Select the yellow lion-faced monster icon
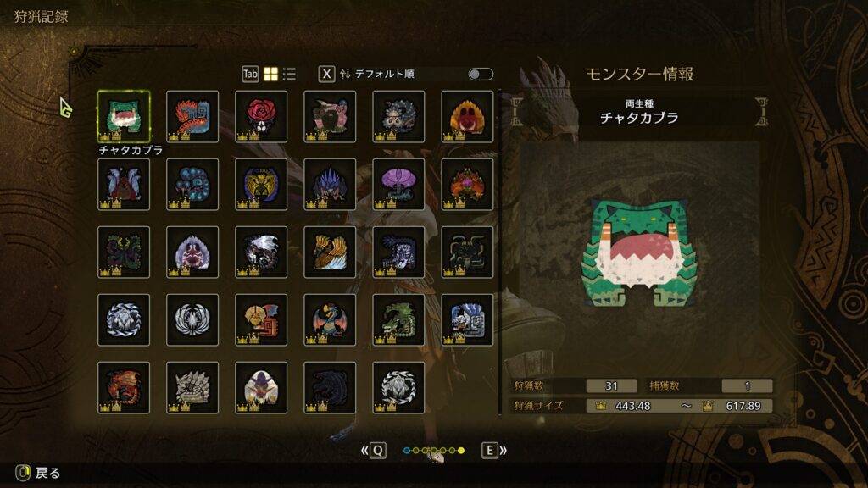868x488 pixels. (x=261, y=184)
